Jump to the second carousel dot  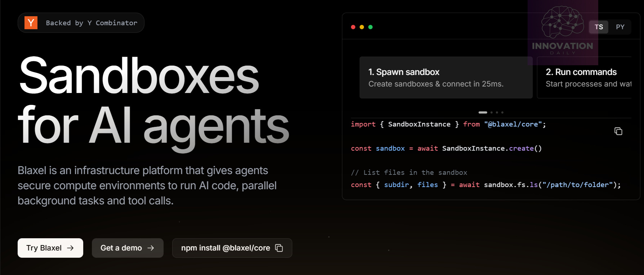[x=492, y=112]
